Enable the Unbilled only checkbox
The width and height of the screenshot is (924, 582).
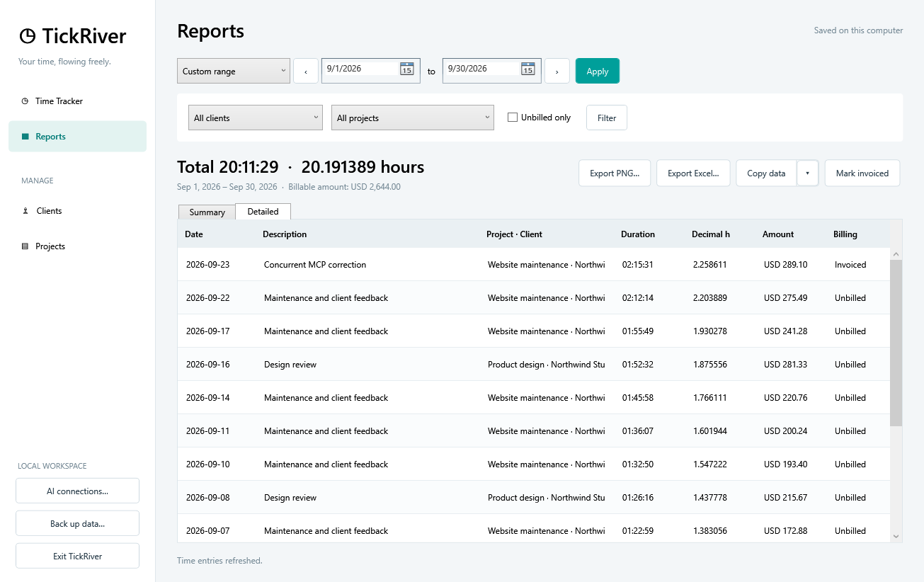(x=513, y=118)
